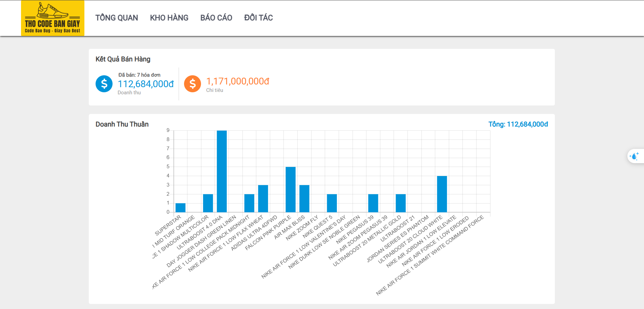
Task: Open the TỔNG QUAN menu
Action: pos(117,17)
